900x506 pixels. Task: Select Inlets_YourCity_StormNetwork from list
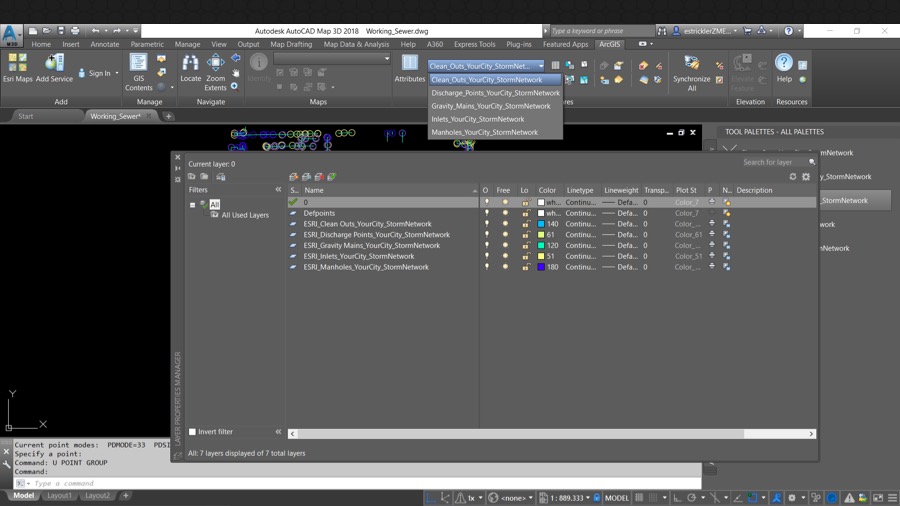coord(495,119)
